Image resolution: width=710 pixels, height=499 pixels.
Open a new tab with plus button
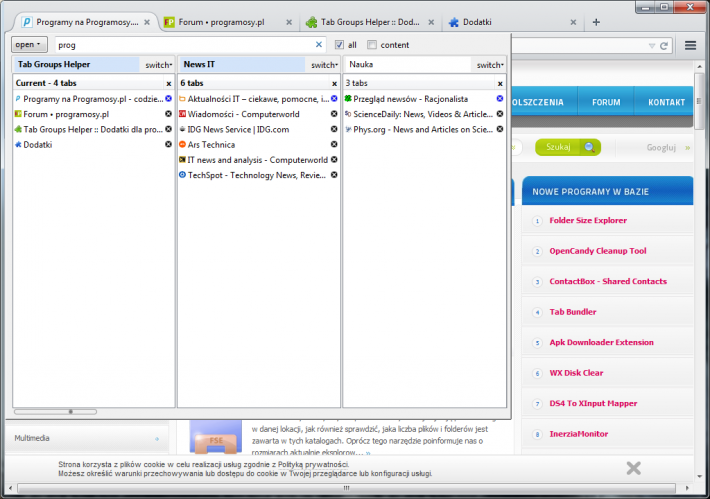(596, 22)
